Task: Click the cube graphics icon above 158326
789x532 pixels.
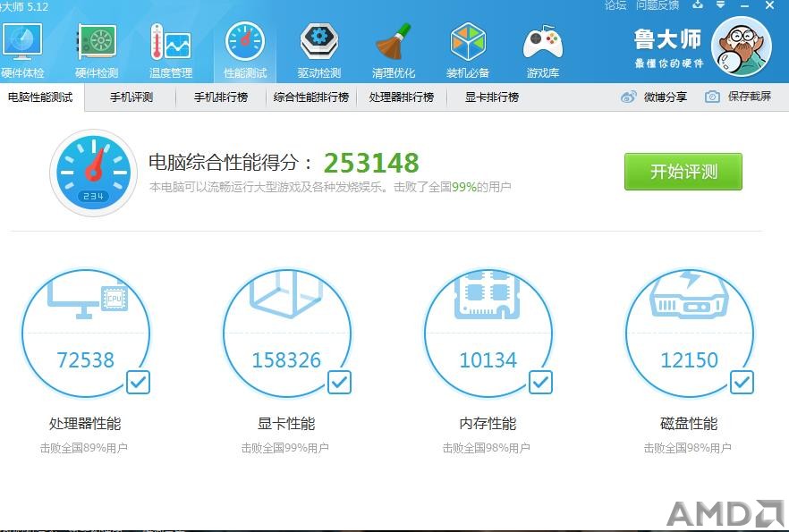Action: click(x=286, y=296)
